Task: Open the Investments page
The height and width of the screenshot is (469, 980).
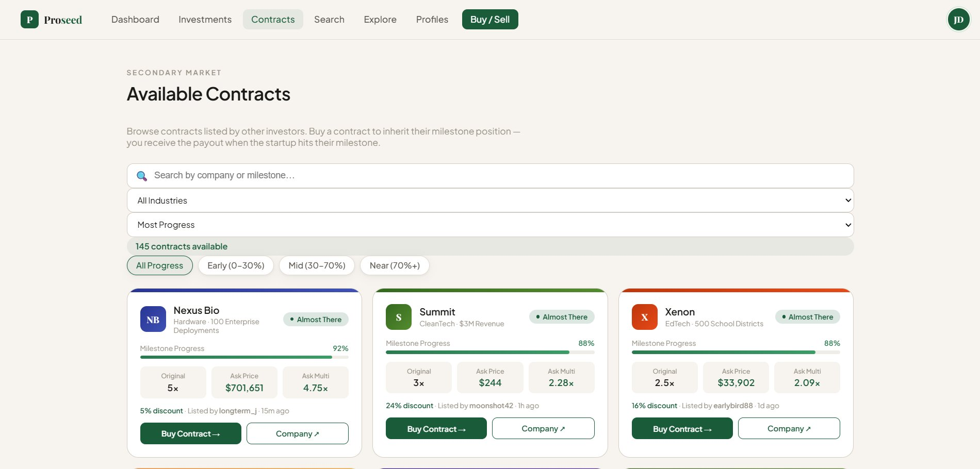Action: [205, 20]
